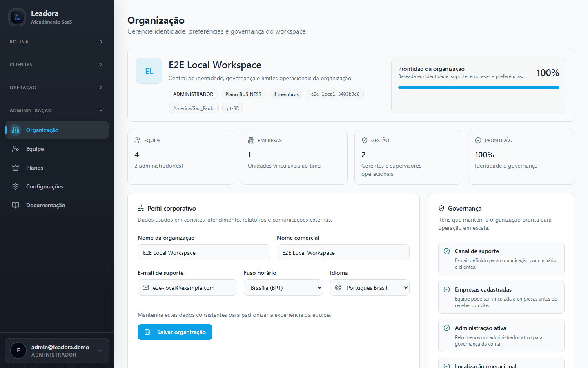Open the admin@leadora.demo account menu chevron
Viewport: 588px width, 368px height.
(x=100, y=350)
